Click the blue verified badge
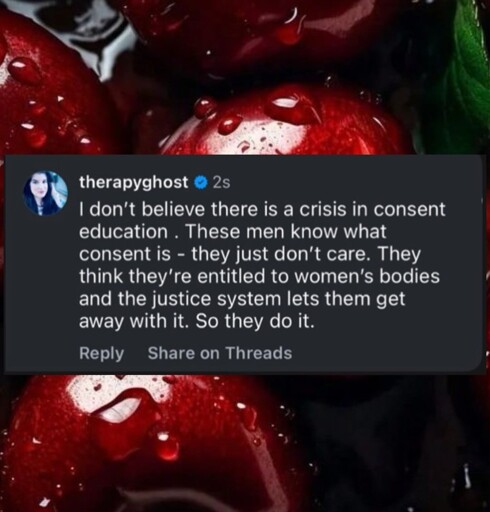Screen dimensions: 490x512 point(201,183)
